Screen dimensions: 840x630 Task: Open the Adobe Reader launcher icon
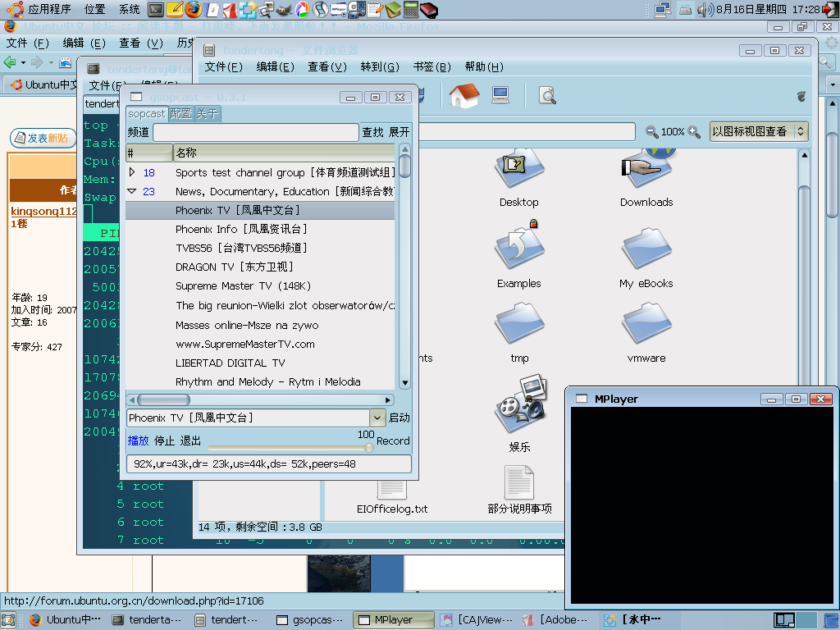(x=230, y=10)
